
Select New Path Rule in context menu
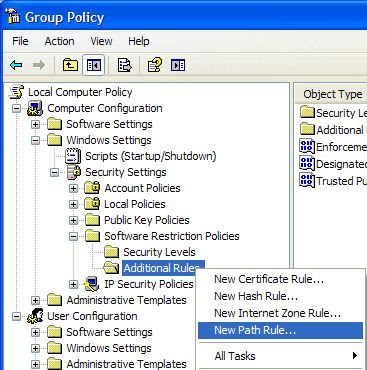pyautogui.click(x=280, y=330)
